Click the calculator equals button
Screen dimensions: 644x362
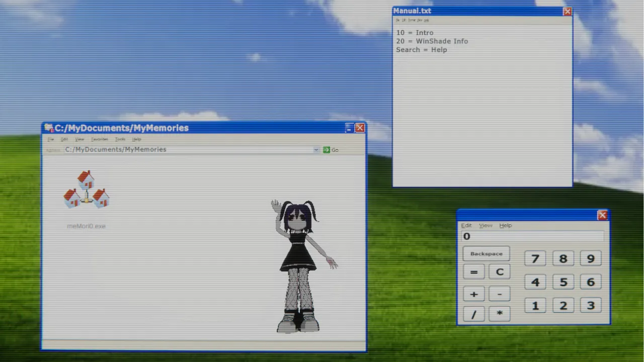pos(473,272)
